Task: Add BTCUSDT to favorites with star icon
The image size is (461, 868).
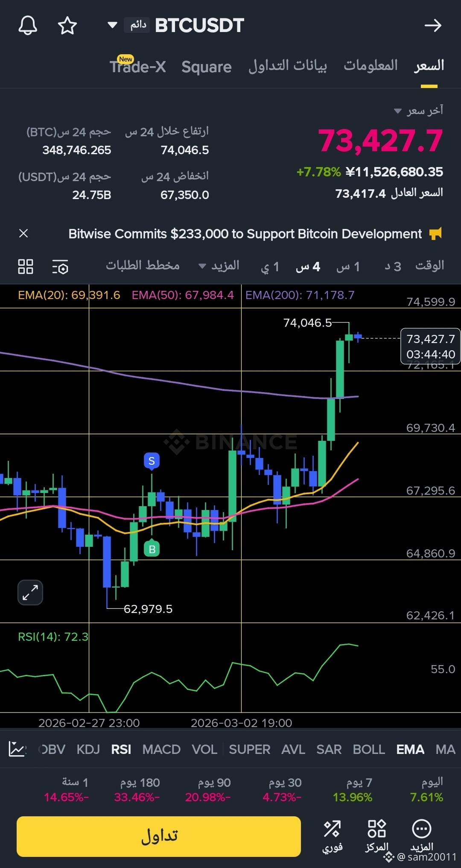Action: [67, 26]
